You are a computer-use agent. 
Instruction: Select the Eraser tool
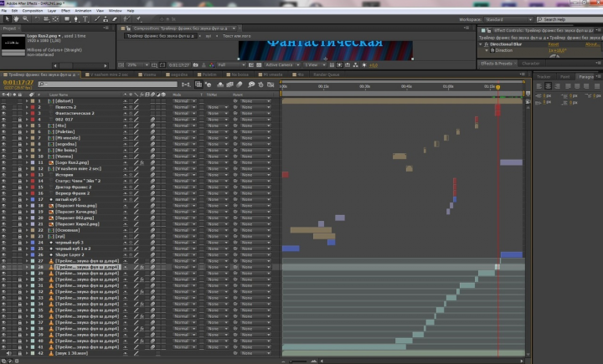click(x=115, y=19)
